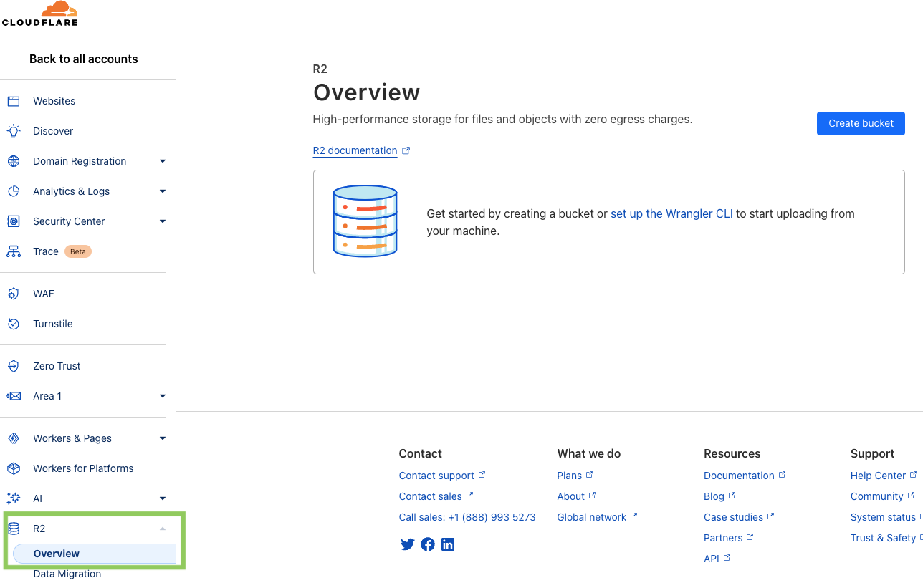Screen dimensions: 923x588
Task: Open the Contact sales link
Action: click(x=431, y=496)
